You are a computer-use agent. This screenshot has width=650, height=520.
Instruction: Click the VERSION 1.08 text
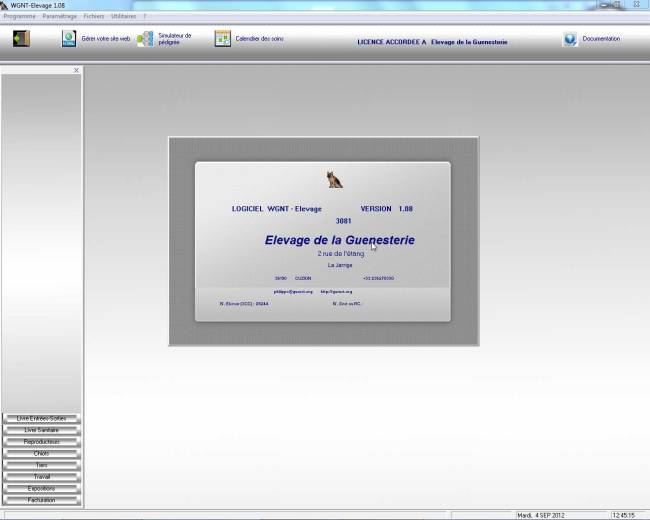click(386, 209)
